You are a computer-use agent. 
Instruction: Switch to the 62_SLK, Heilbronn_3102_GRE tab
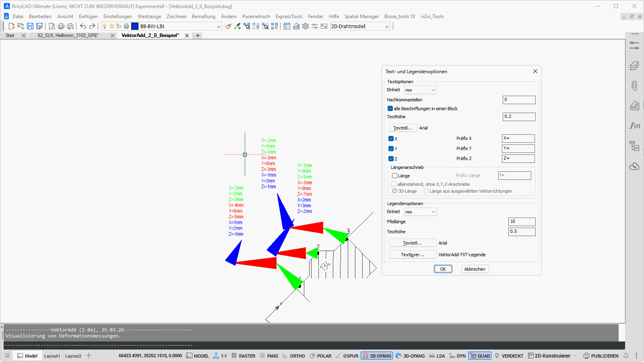tap(68, 35)
